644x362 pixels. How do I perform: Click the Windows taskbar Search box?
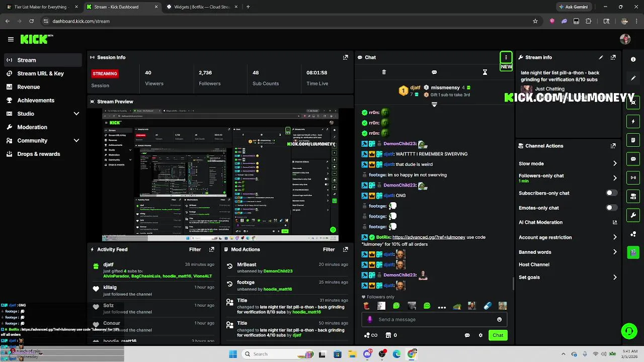point(278,354)
